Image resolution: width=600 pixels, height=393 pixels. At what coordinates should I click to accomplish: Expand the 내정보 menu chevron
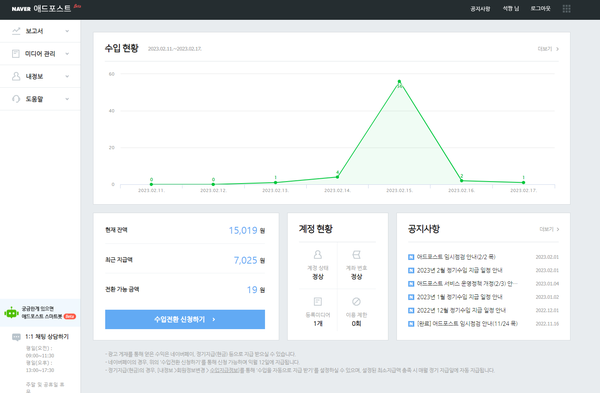(x=67, y=76)
